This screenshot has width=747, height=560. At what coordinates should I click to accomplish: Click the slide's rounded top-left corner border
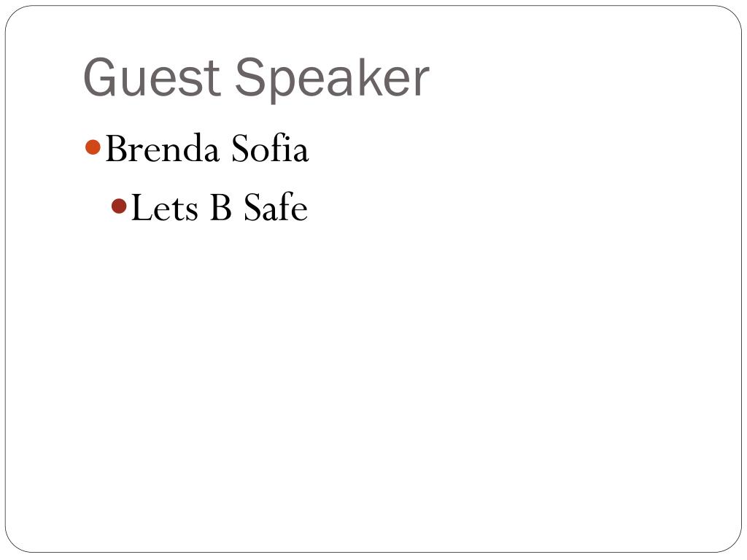click(x=13, y=15)
